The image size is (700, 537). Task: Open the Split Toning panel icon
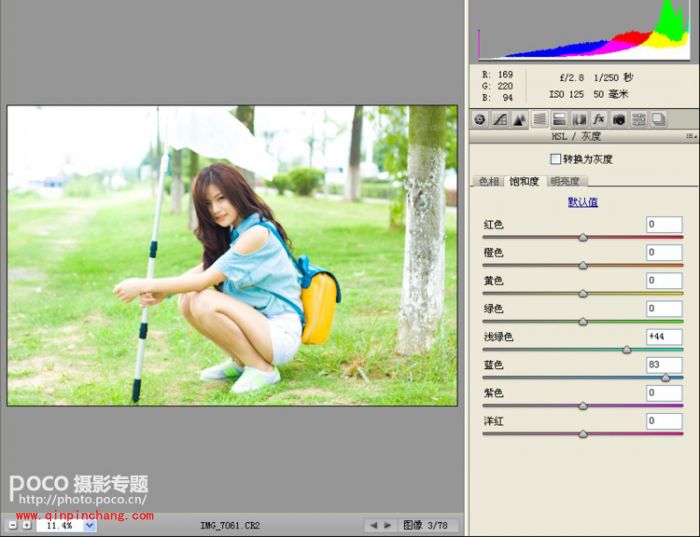click(559, 120)
